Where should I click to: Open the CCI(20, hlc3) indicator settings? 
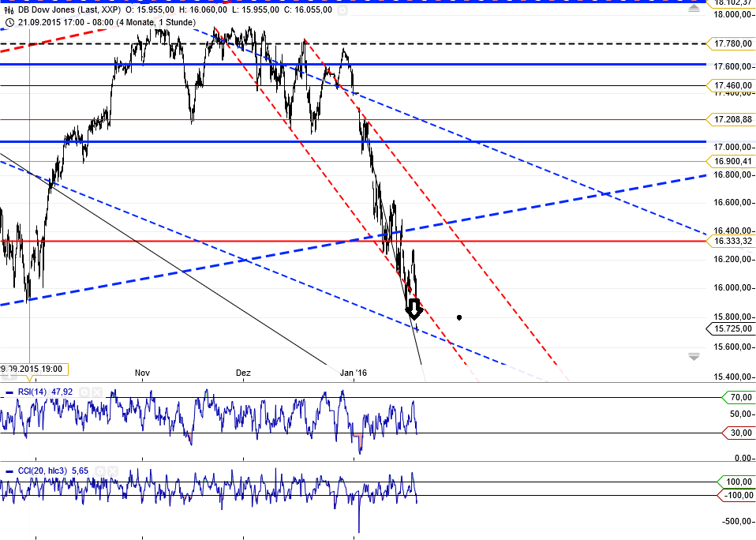(100, 471)
